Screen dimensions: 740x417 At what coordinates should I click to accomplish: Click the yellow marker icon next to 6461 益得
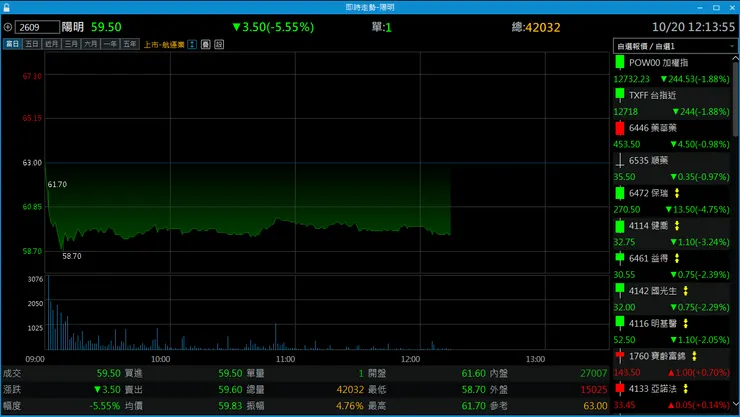pos(677,258)
